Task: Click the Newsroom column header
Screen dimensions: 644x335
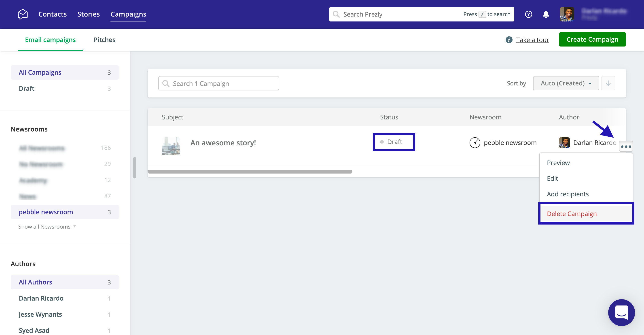Action: (x=485, y=117)
